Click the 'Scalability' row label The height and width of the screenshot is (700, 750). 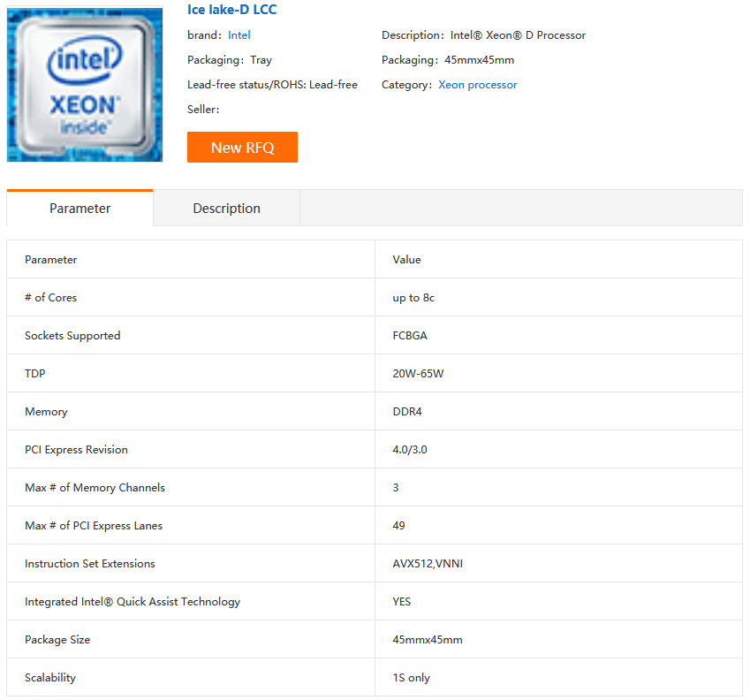tap(50, 678)
